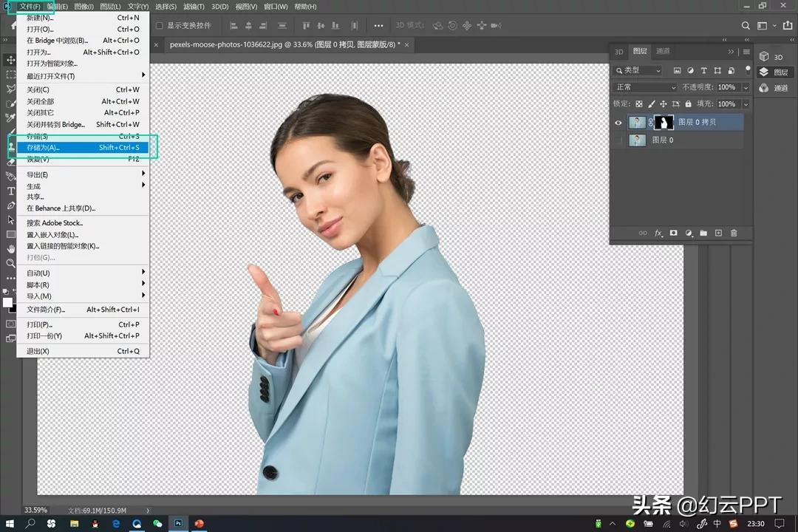Show the hidden 图层 0 layer
This screenshot has height=532, width=798.
point(618,140)
